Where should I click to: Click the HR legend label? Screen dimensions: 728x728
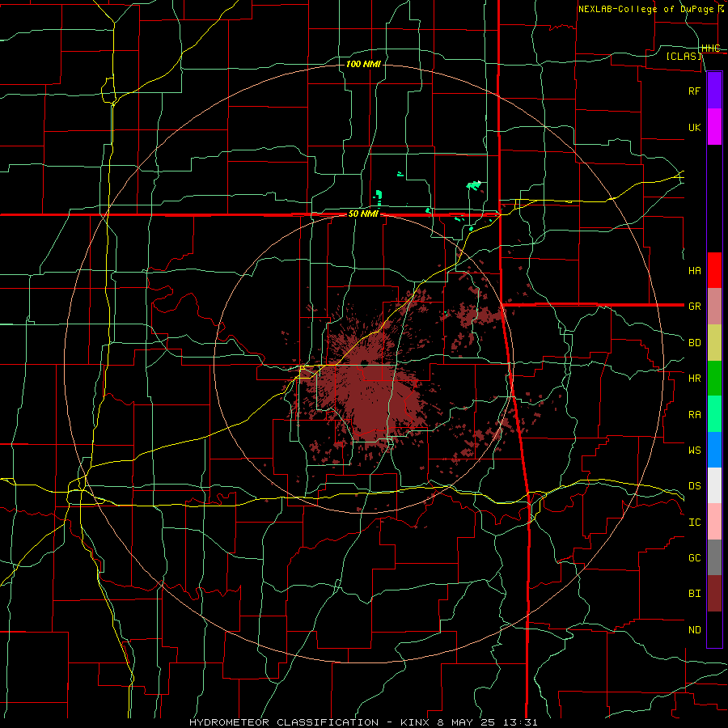pos(695,379)
